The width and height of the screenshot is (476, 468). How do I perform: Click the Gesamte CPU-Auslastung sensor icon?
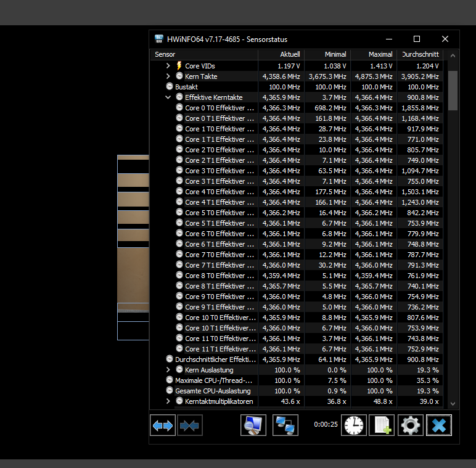pyautogui.click(x=170, y=390)
